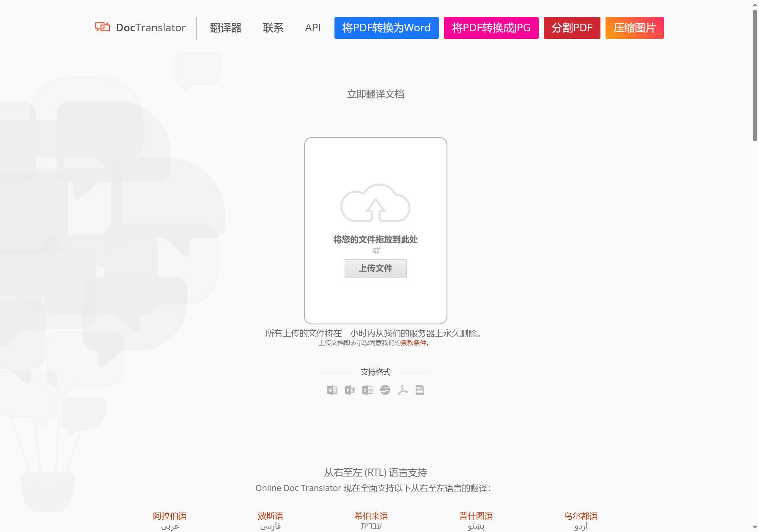The height and width of the screenshot is (532, 759).
Task: Select the PowerPoint format icon
Action: pos(350,390)
